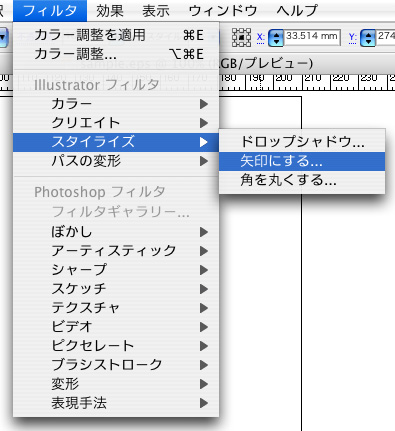Open the 効果 menu
The height and width of the screenshot is (431, 395).
point(110,11)
